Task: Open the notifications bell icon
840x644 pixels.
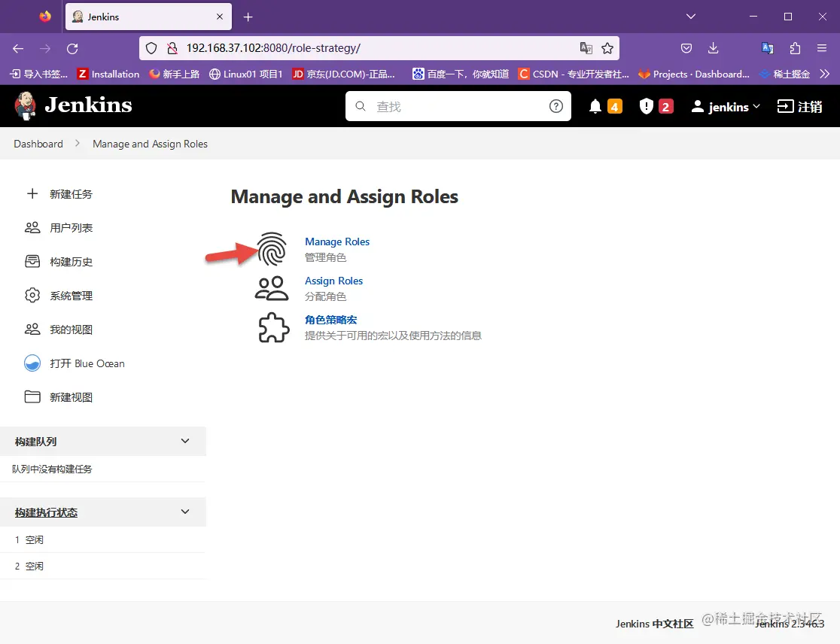Action: click(x=595, y=107)
